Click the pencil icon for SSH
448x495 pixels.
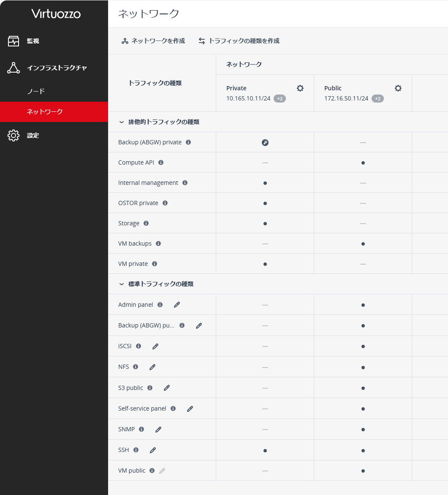pos(152,450)
